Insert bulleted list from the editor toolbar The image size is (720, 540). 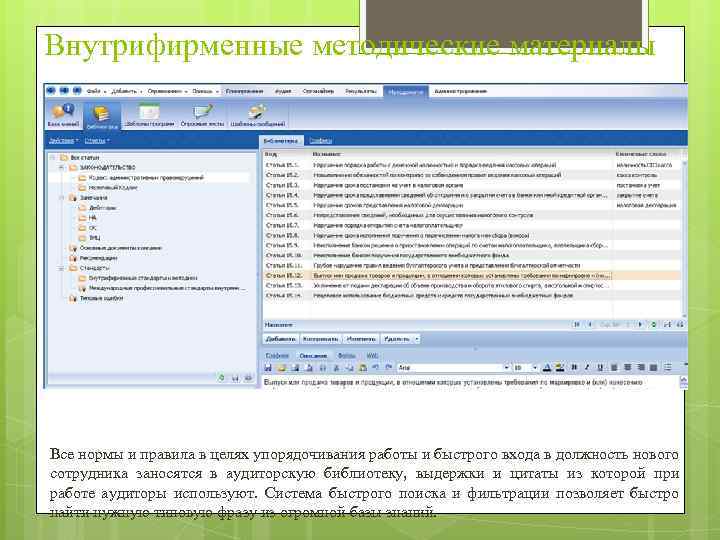tap(668, 368)
